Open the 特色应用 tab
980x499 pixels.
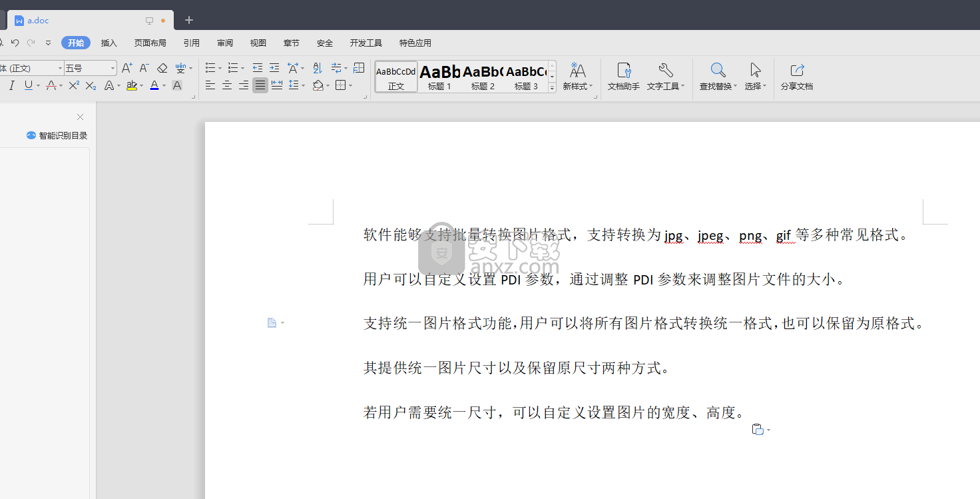(x=415, y=43)
